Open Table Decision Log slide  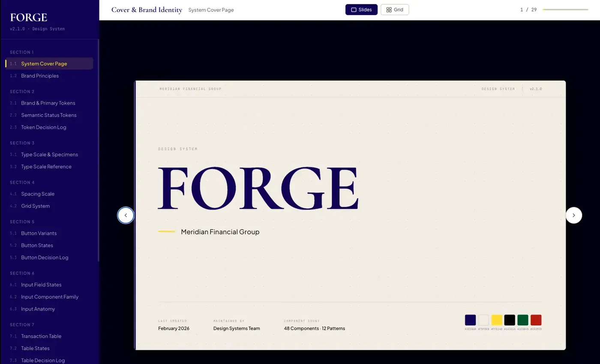[x=49, y=360]
